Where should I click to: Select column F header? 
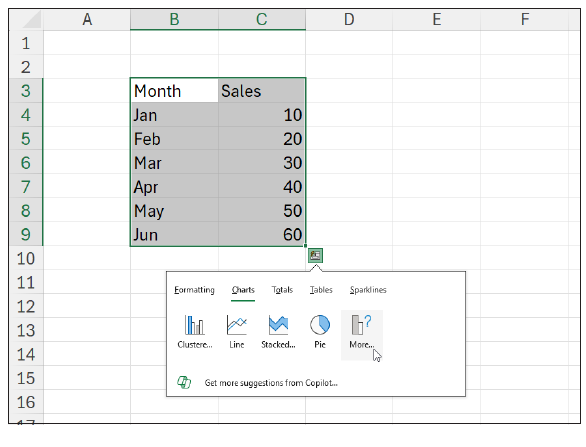pyautogui.click(x=525, y=19)
